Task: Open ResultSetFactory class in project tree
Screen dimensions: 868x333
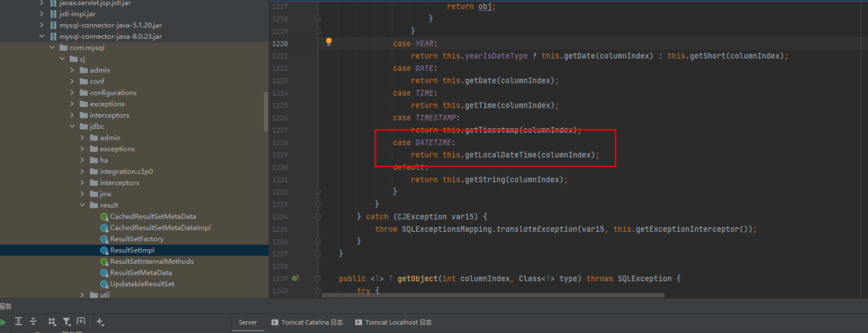Action: pyautogui.click(x=137, y=239)
